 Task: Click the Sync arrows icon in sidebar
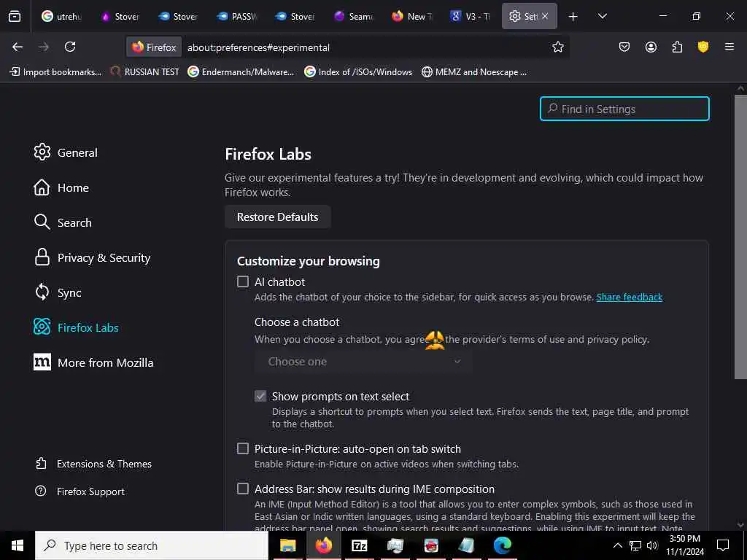tap(42, 292)
